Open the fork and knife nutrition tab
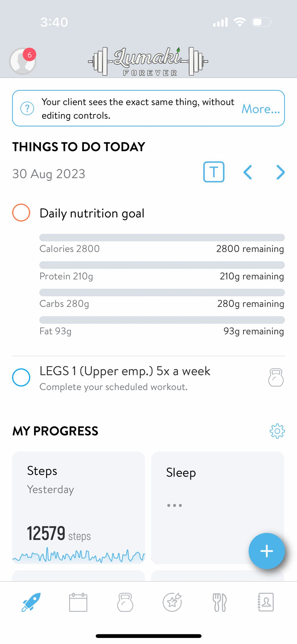Screen dimensions: 297x644 pyautogui.click(x=220, y=603)
